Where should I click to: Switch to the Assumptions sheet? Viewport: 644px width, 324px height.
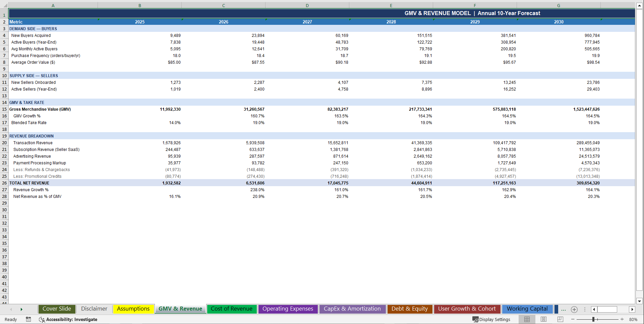[133, 309]
